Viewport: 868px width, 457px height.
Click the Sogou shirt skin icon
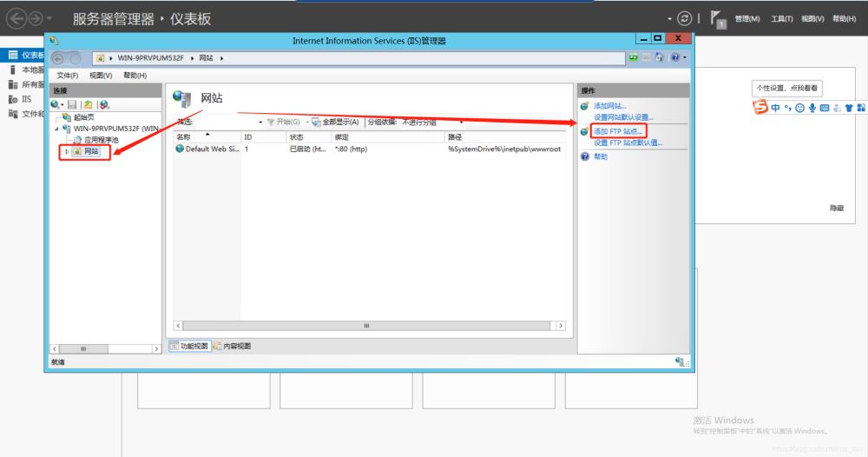[x=849, y=108]
